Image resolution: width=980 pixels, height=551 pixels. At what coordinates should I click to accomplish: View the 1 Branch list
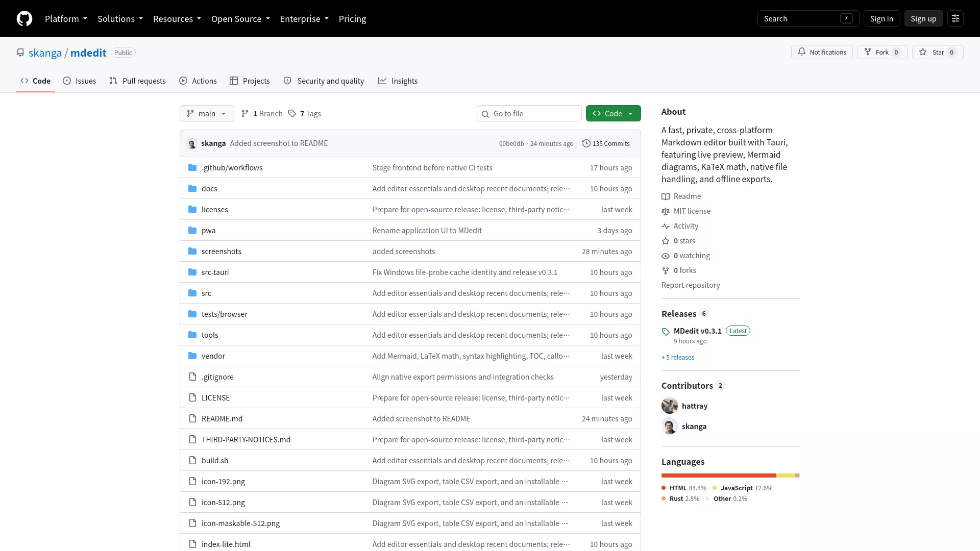point(262,114)
